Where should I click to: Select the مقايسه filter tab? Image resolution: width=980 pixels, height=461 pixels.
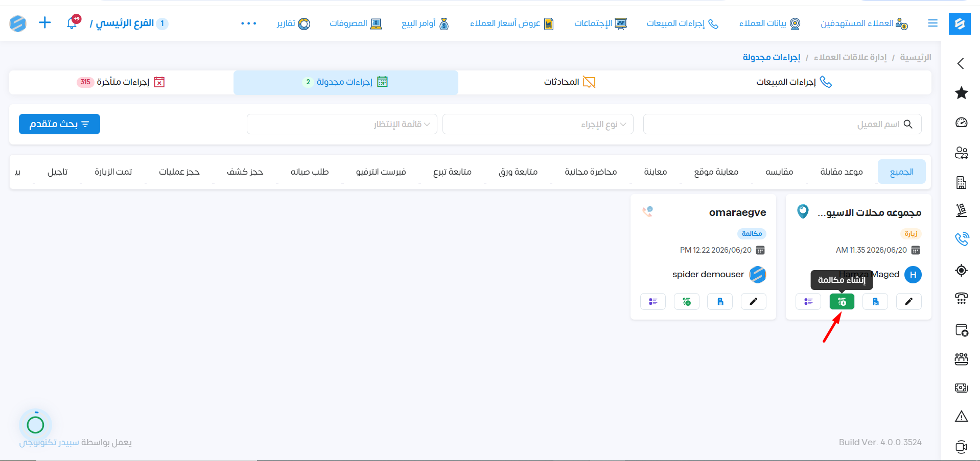pyautogui.click(x=779, y=172)
